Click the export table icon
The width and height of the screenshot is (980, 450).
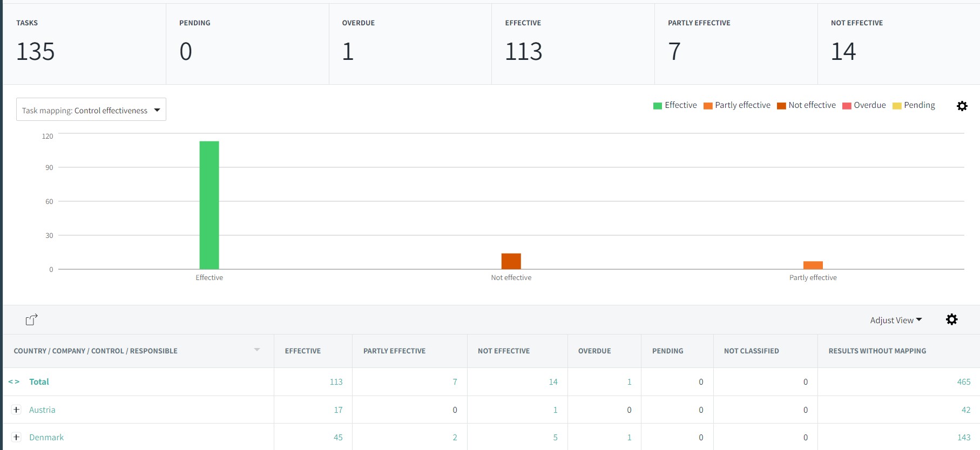tap(32, 319)
